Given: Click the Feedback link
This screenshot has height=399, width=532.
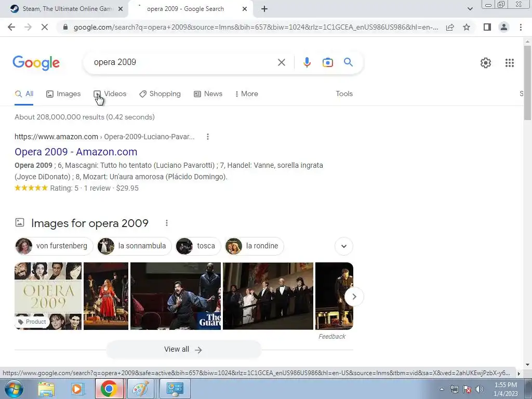Looking at the screenshot, I should tap(332, 337).
